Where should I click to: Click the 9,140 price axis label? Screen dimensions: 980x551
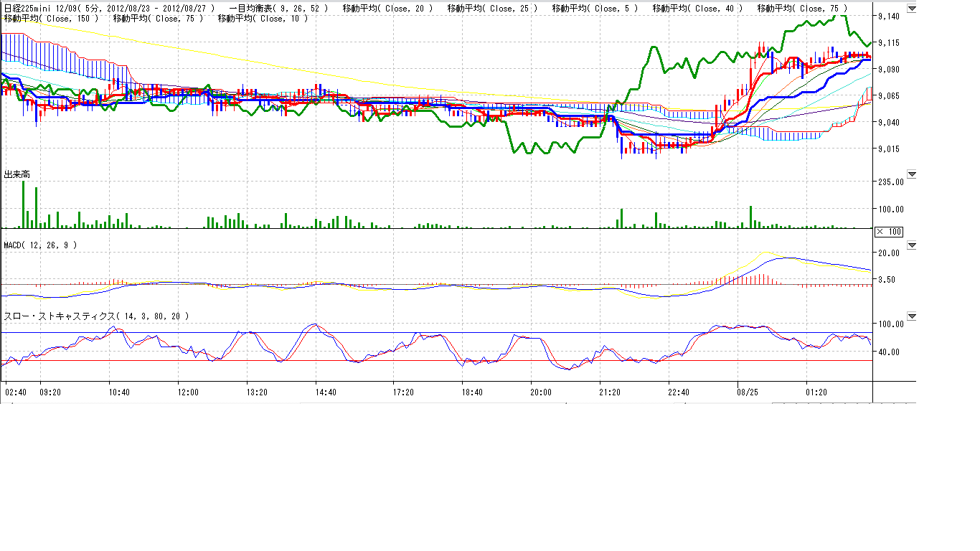pos(890,17)
